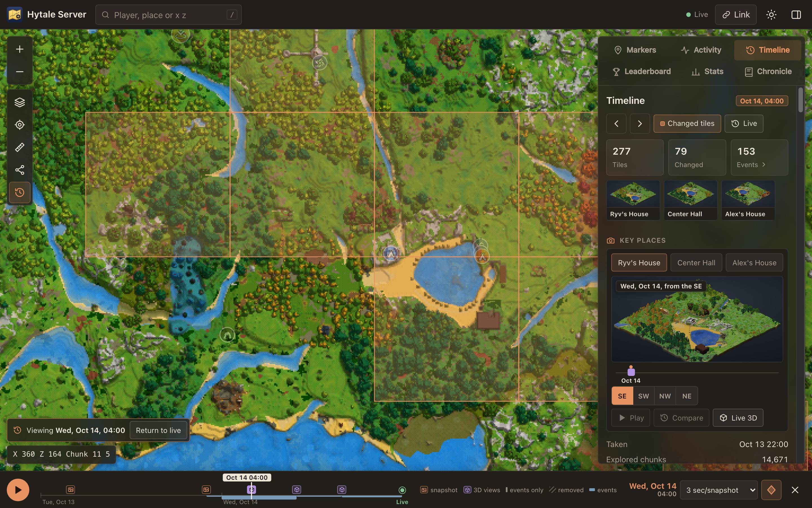The height and width of the screenshot is (508, 812).
Task: Click the orange diamond icon in timeline bar
Action: [771, 490]
